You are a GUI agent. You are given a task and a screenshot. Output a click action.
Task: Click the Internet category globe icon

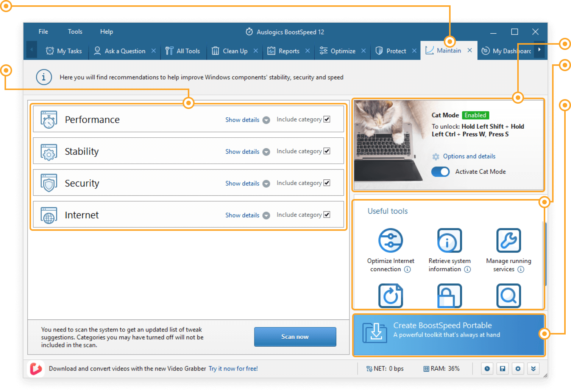tap(49, 215)
